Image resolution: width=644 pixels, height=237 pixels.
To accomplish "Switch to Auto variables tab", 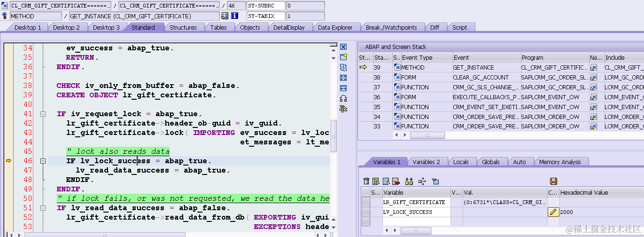I will pyautogui.click(x=520, y=162).
